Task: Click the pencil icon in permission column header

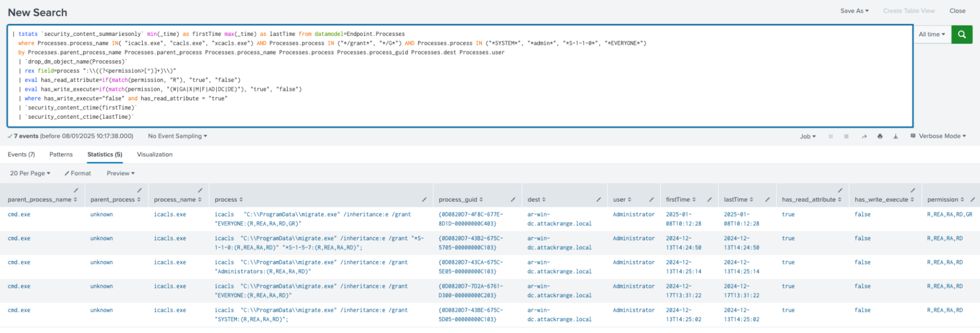Action: [973, 200]
